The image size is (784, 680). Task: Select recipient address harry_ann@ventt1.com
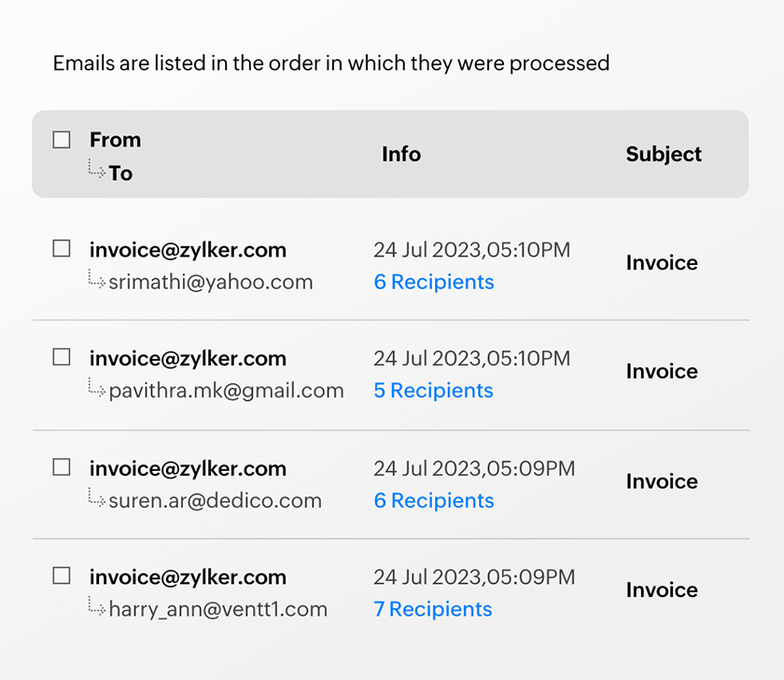pyautogui.click(x=218, y=610)
